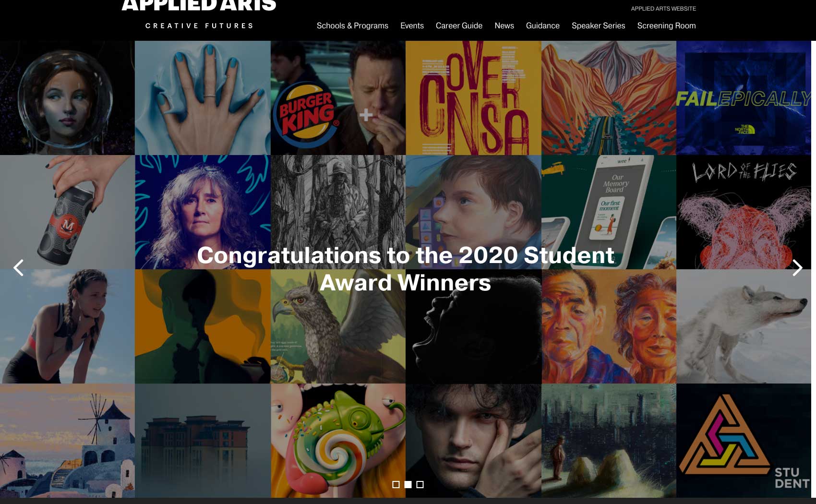Click the Student Award Winners headline
Viewport: 816px width, 504px height.
[406, 269]
